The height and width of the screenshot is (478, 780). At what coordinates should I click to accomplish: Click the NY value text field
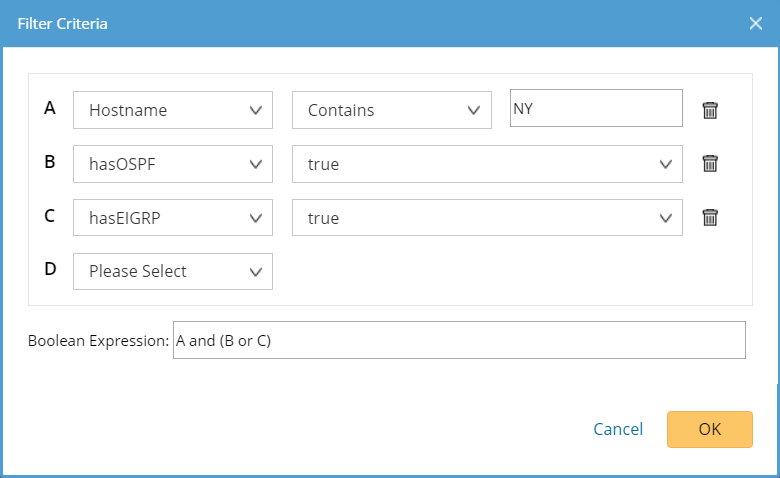596,108
